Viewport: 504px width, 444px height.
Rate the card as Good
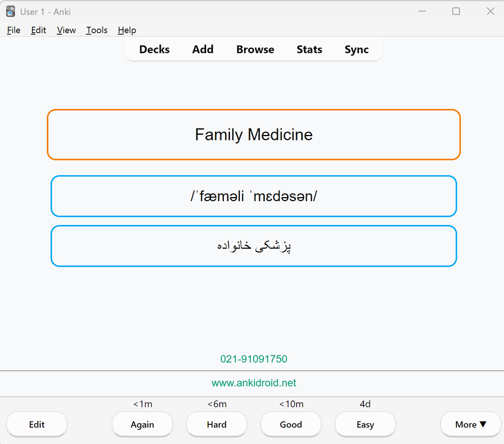(x=291, y=424)
